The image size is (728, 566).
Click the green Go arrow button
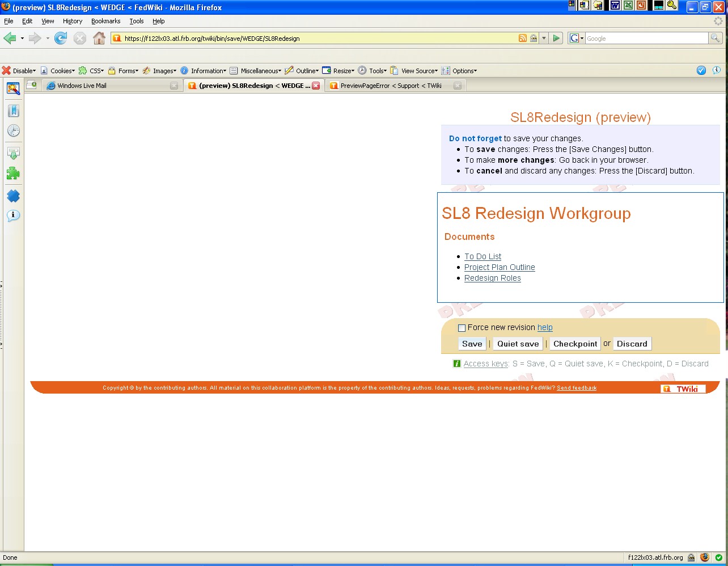point(556,39)
